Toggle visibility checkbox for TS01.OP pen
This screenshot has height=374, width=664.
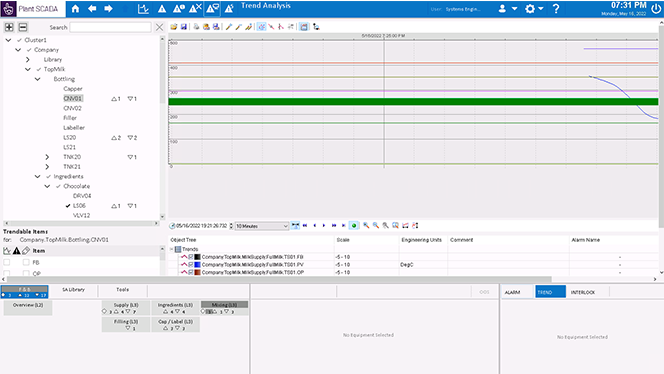point(191,272)
